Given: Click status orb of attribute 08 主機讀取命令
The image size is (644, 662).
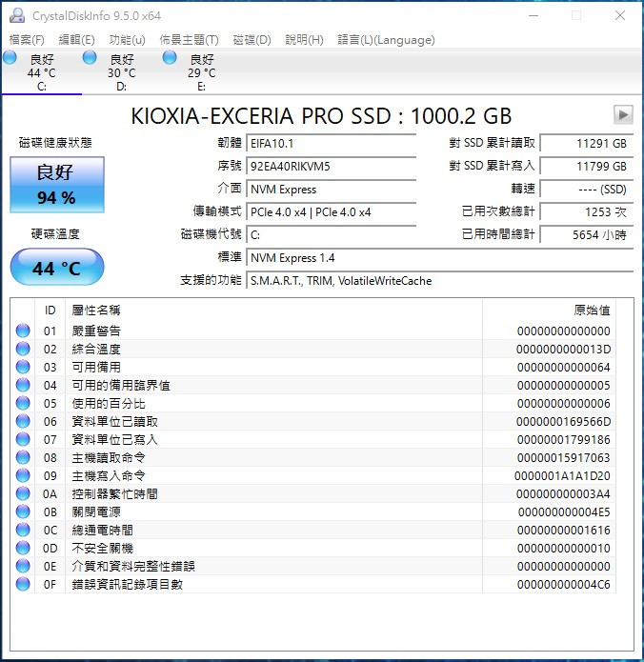Looking at the screenshot, I should 23,457.
